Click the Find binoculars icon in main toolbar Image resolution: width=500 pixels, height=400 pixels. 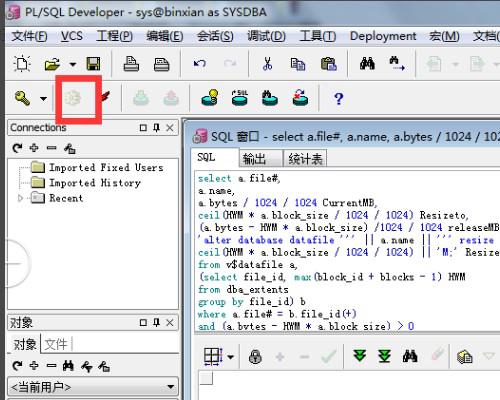pos(367,63)
